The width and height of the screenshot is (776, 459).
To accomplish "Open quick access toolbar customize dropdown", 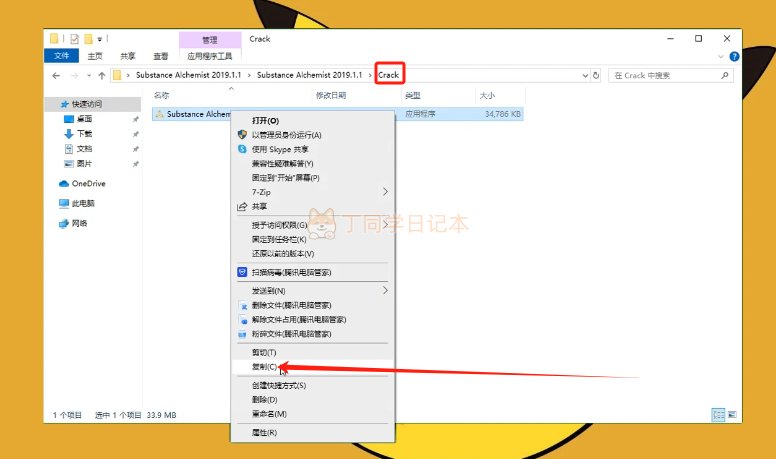I will pos(99,39).
